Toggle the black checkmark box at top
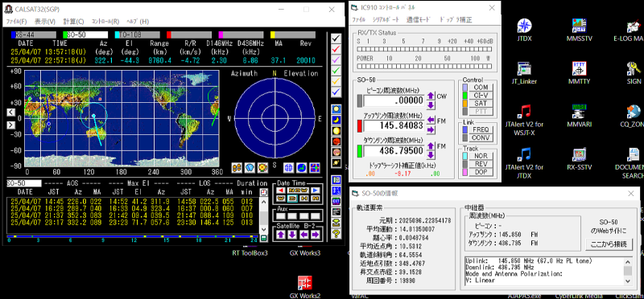The image size is (644, 299). [336, 38]
